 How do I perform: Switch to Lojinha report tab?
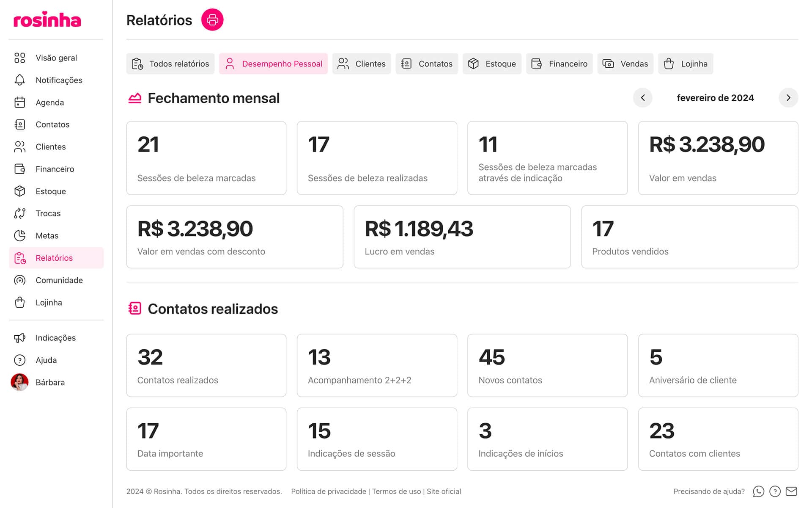coord(685,64)
